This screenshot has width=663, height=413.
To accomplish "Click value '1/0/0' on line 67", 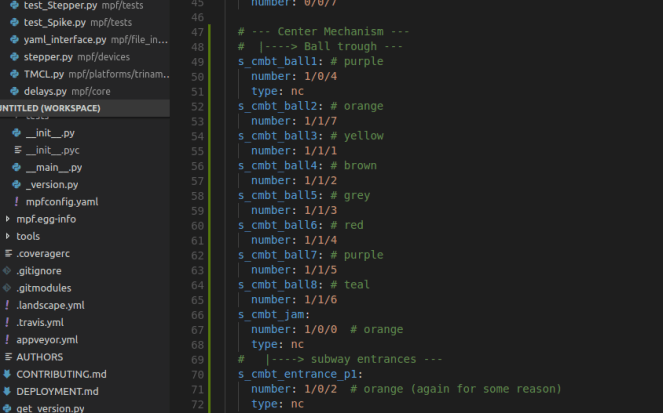I will 321,330.
